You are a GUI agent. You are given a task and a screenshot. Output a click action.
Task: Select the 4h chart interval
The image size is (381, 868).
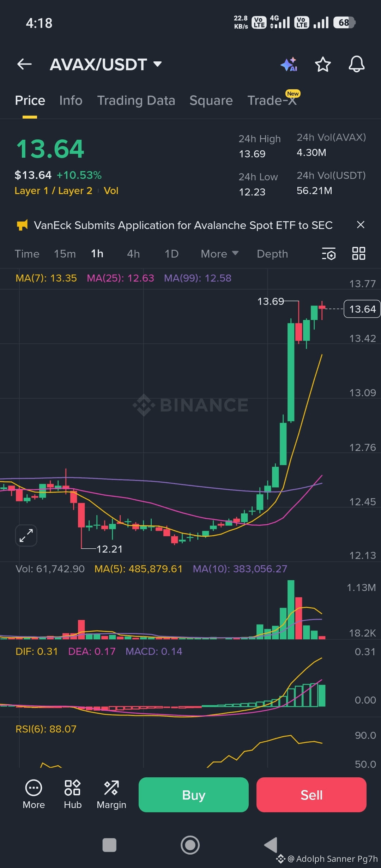[x=133, y=254]
